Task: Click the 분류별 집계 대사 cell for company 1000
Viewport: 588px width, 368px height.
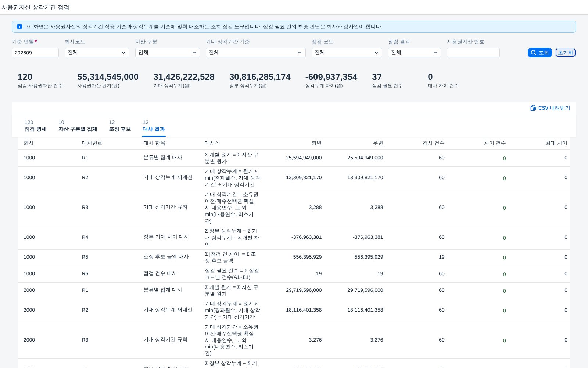Action: point(163,158)
